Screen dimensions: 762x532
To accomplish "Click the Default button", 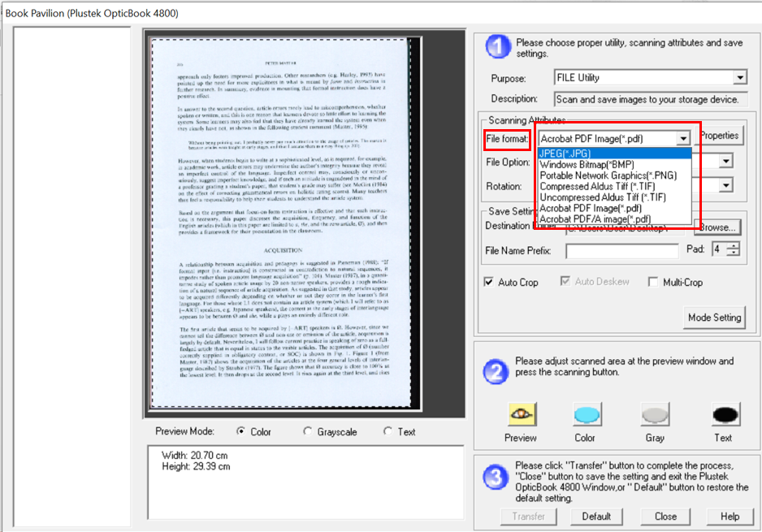I will point(595,516).
